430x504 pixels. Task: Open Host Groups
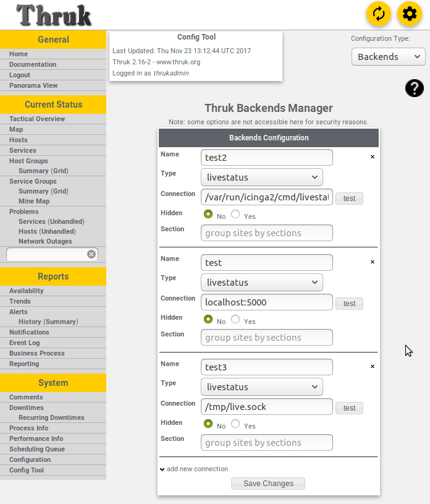click(28, 161)
